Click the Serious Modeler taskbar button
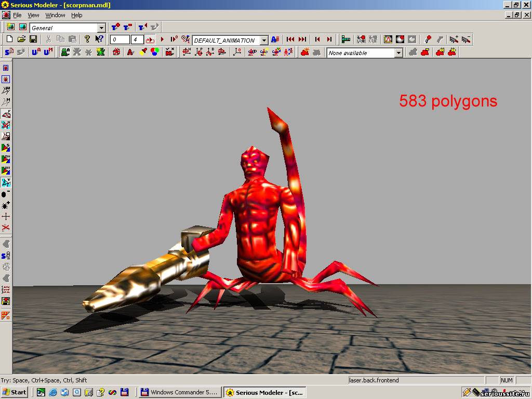The width and height of the screenshot is (532, 399). (265, 393)
